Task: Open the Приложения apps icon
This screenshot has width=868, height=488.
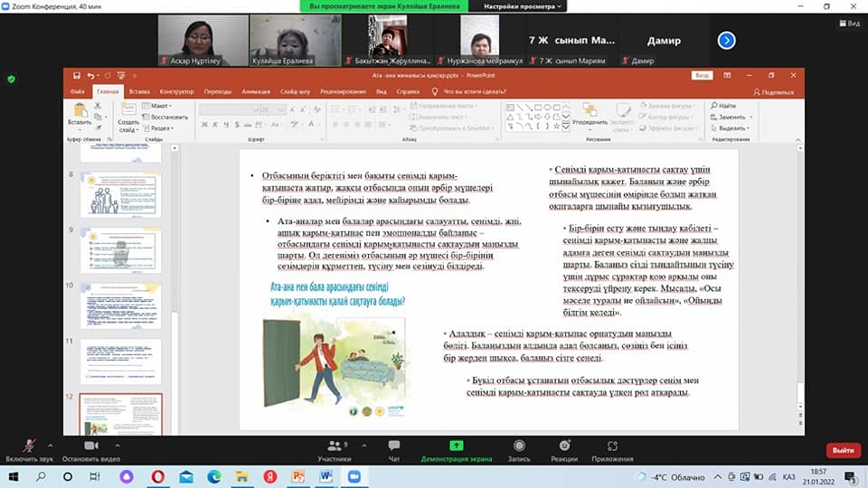Action: click(612, 446)
